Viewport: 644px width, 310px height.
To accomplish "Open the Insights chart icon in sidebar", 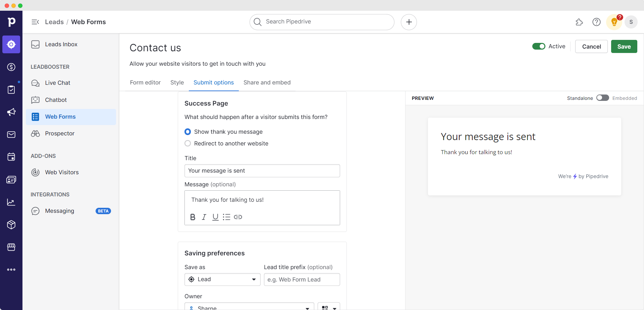I will pos(11,202).
